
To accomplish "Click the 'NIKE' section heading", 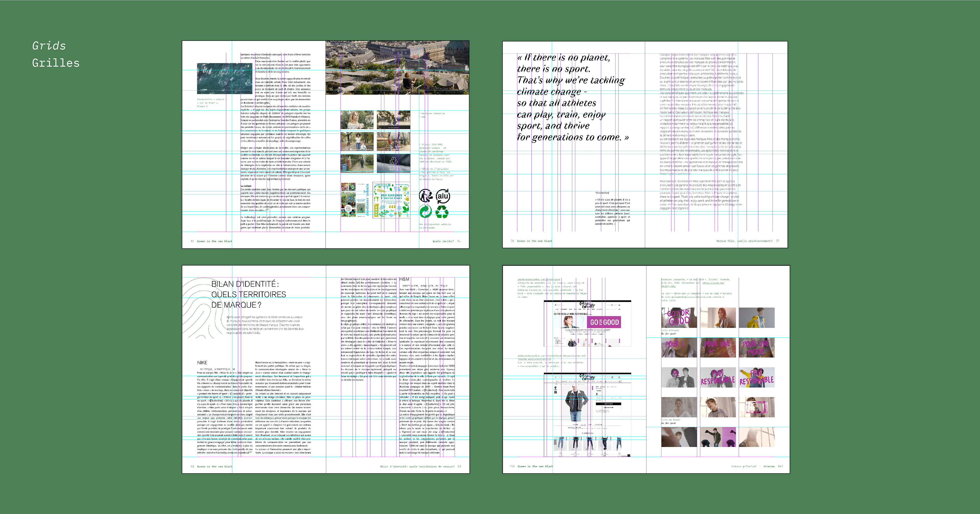I will point(202,363).
